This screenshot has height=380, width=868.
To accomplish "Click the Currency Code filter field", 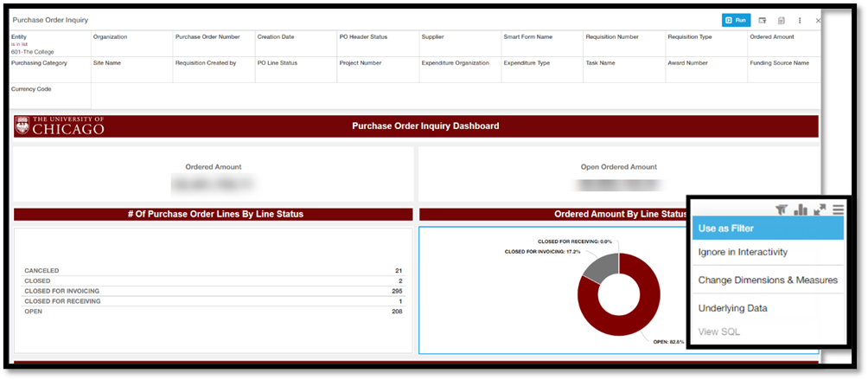I will tap(50, 96).
